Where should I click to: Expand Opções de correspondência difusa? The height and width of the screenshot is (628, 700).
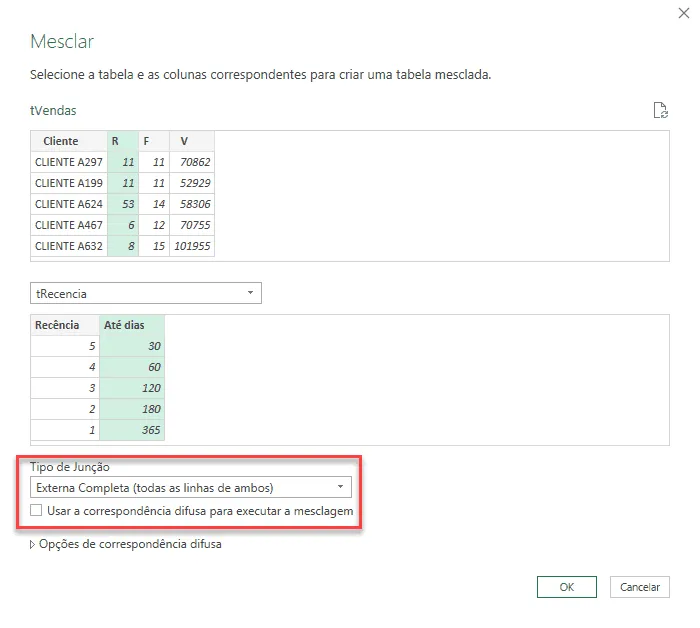click(x=126, y=544)
